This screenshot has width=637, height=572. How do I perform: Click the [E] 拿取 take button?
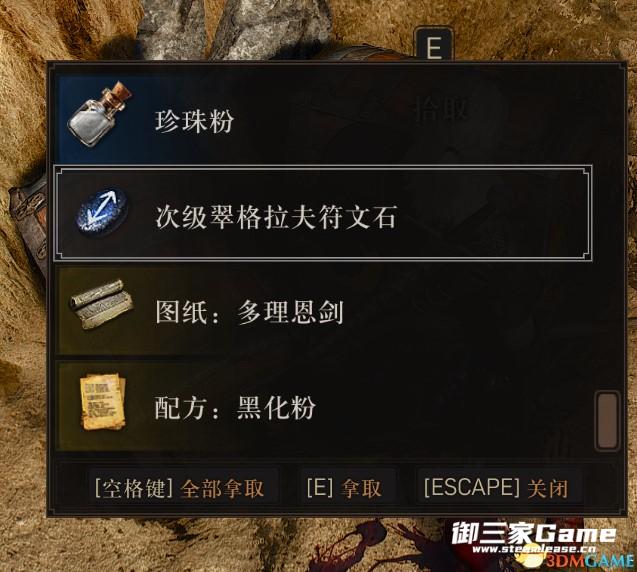point(344,488)
